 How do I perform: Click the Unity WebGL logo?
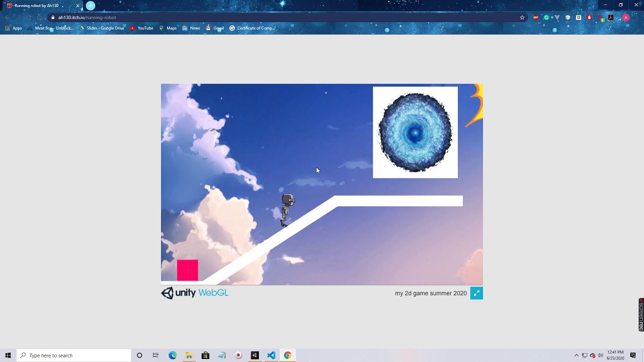[x=195, y=293]
